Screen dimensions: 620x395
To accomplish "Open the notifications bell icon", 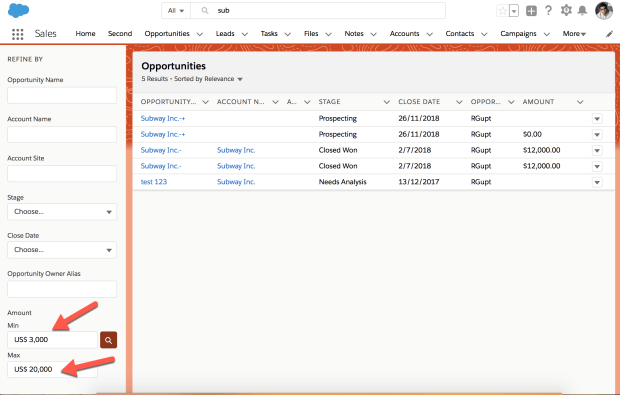I will tap(582, 11).
